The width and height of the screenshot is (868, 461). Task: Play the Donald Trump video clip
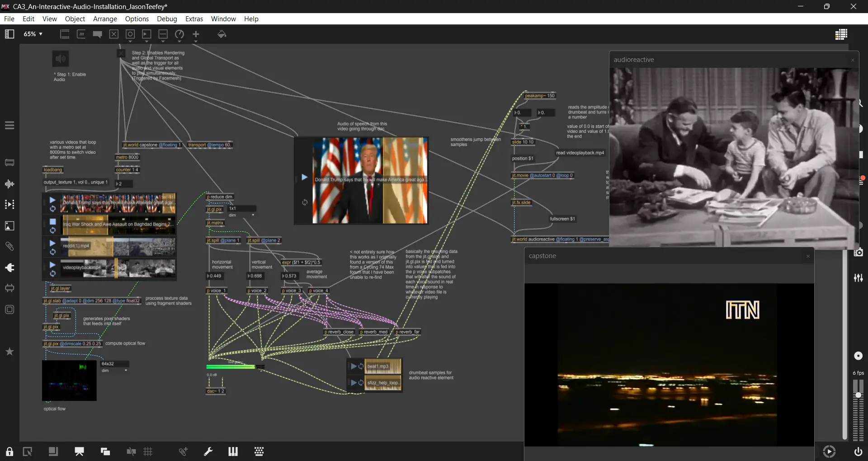point(52,200)
